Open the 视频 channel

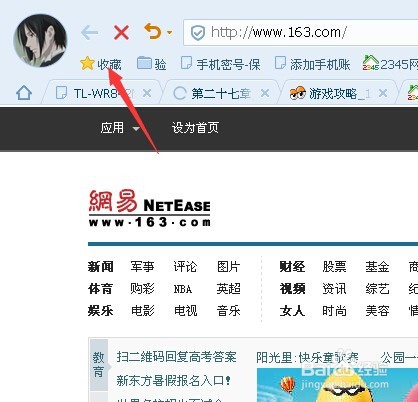click(292, 289)
